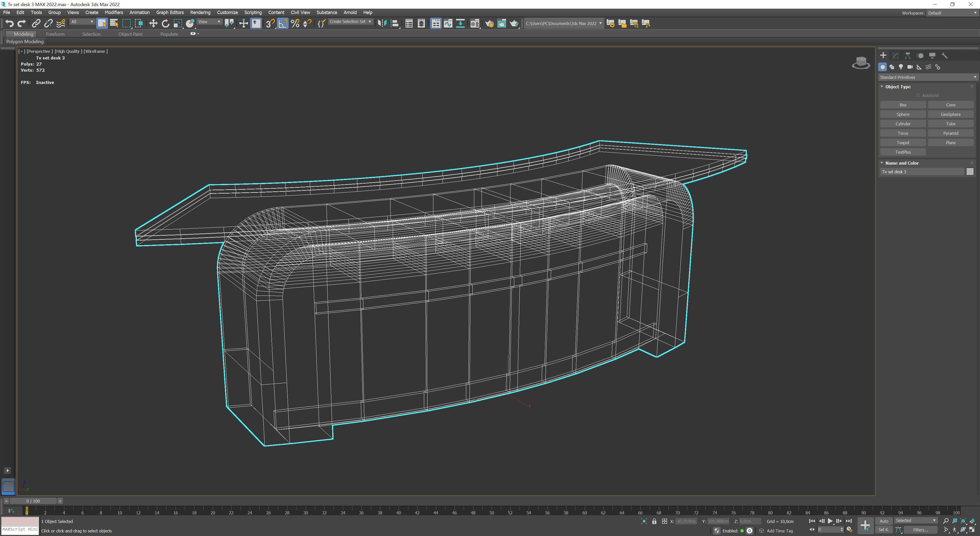The width and height of the screenshot is (980, 536).
Task: Click the Undo arrow icon
Action: [9, 23]
